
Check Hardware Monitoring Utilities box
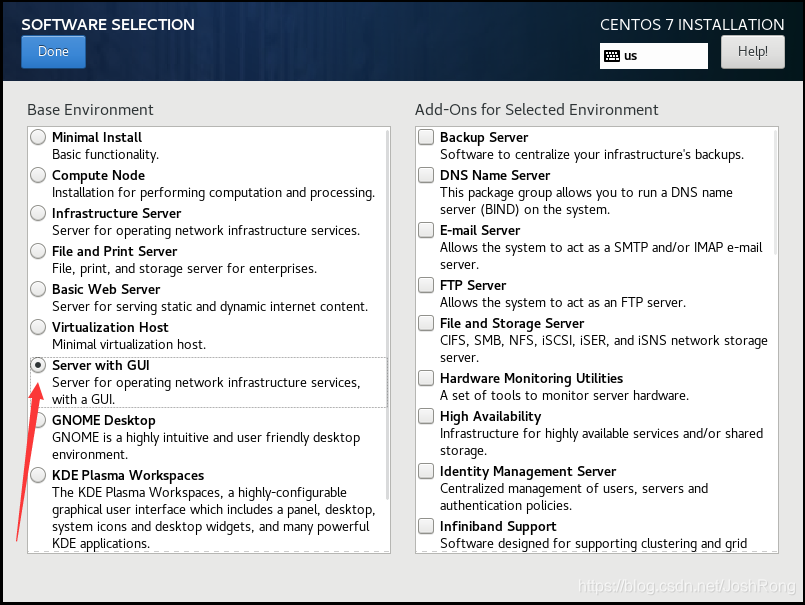pyautogui.click(x=426, y=378)
